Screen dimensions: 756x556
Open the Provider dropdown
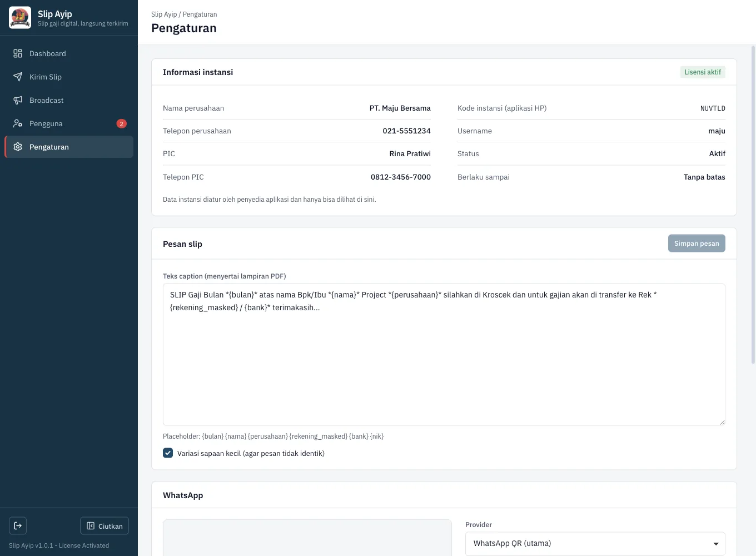pyautogui.click(x=595, y=543)
